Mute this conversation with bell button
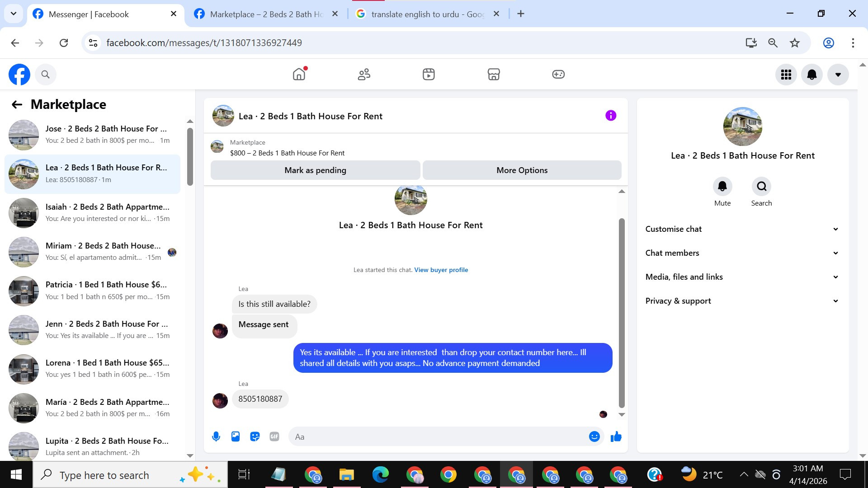 click(722, 186)
